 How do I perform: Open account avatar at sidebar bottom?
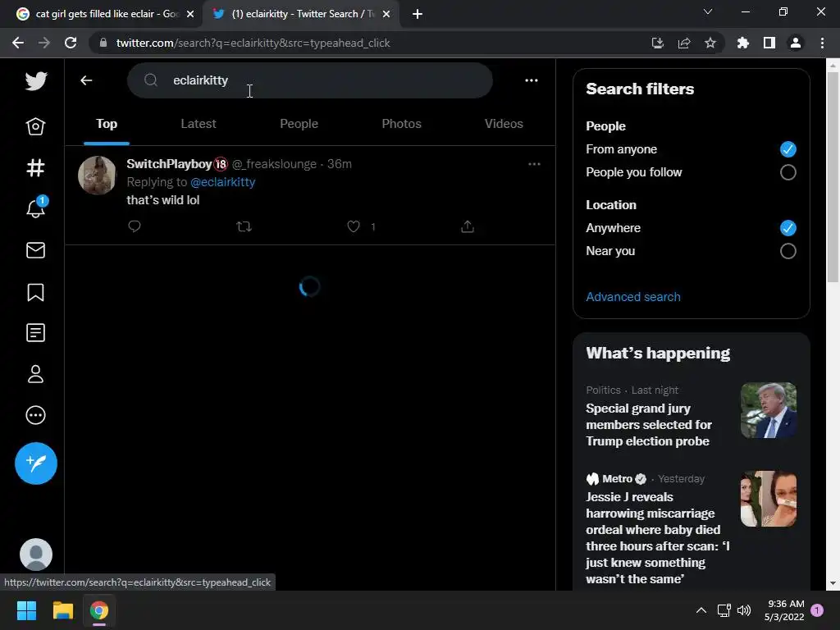pos(36,555)
